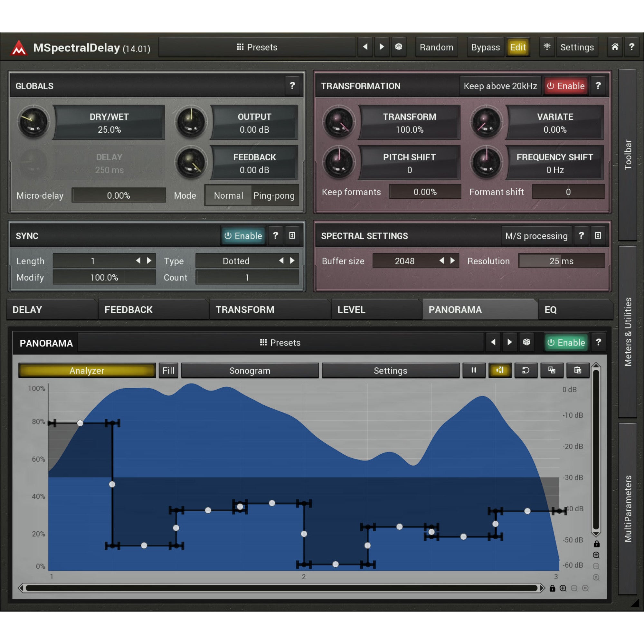Select Ping-pong delay mode
This screenshot has height=644, width=644.
(274, 195)
